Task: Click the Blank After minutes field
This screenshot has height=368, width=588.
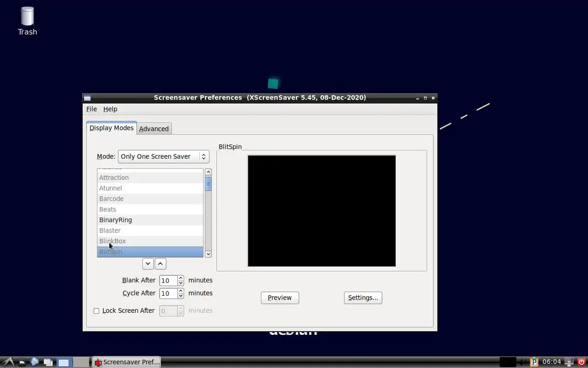Action: [168, 280]
